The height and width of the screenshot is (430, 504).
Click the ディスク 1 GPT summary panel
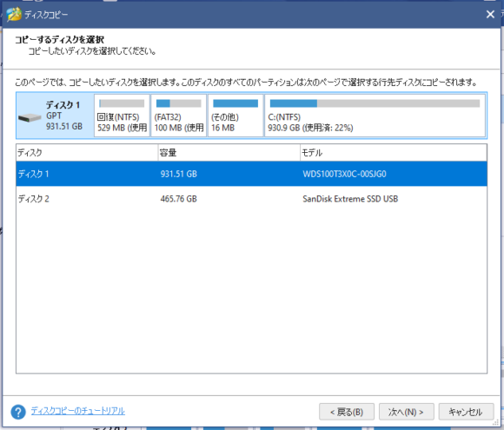click(55, 116)
